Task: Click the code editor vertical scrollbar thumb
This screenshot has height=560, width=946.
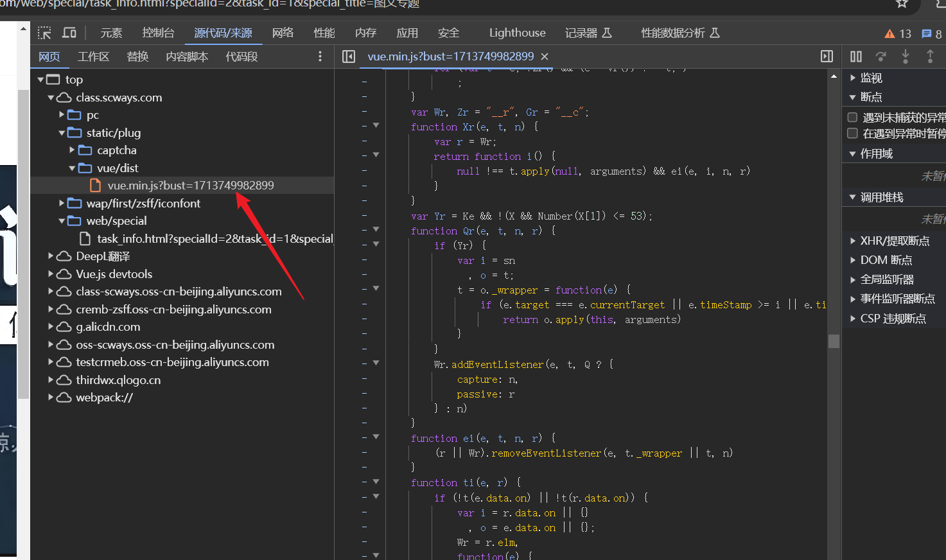Action: tap(834, 340)
